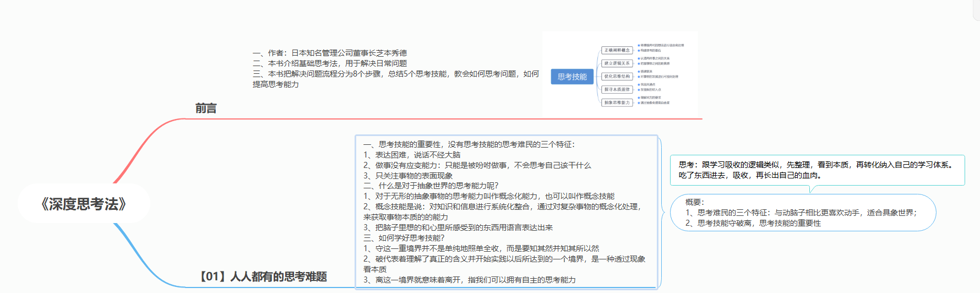Click the line 3、离这一境界就意味着离开
The width and height of the screenshot is (980, 293).
click(470, 280)
